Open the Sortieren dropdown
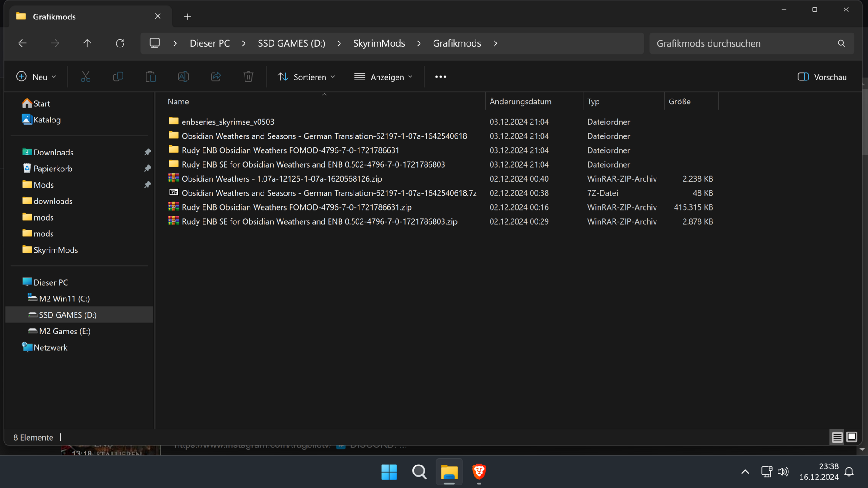The height and width of the screenshot is (488, 868). [307, 77]
